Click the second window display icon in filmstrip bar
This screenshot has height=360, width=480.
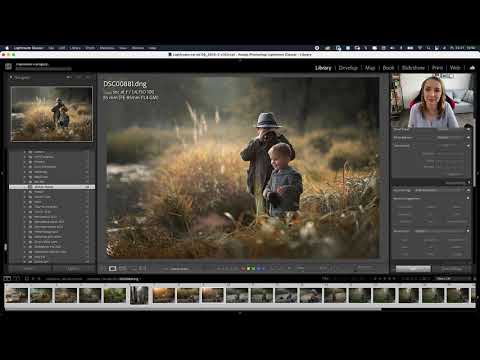pos(16,279)
